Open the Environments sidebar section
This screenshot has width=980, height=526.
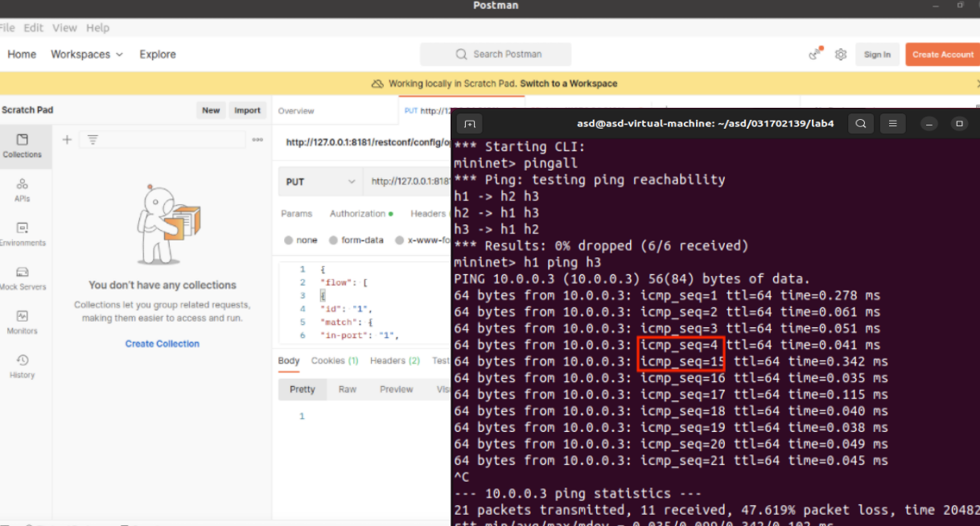click(23, 234)
